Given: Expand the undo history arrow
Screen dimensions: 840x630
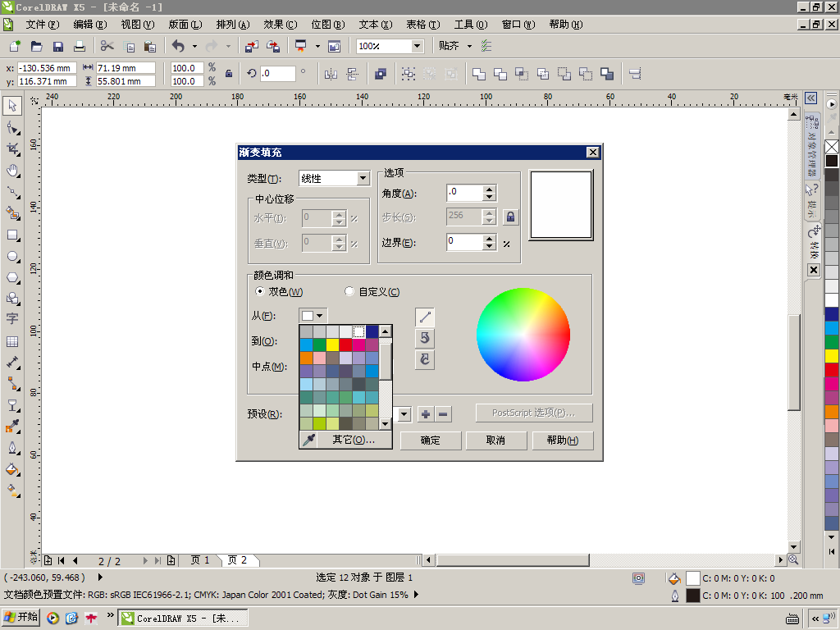Looking at the screenshot, I should tap(194, 46).
